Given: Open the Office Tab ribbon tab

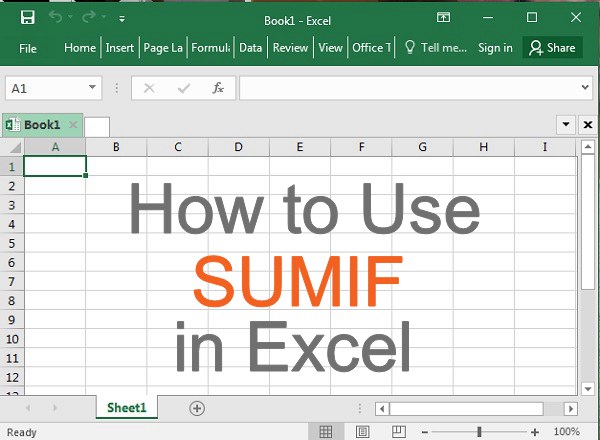Looking at the screenshot, I should click(x=372, y=48).
